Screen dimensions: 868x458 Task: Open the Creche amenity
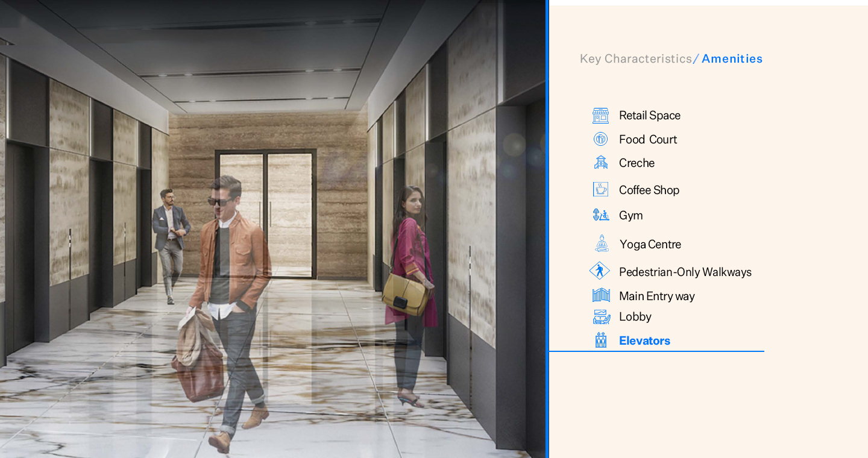(637, 163)
